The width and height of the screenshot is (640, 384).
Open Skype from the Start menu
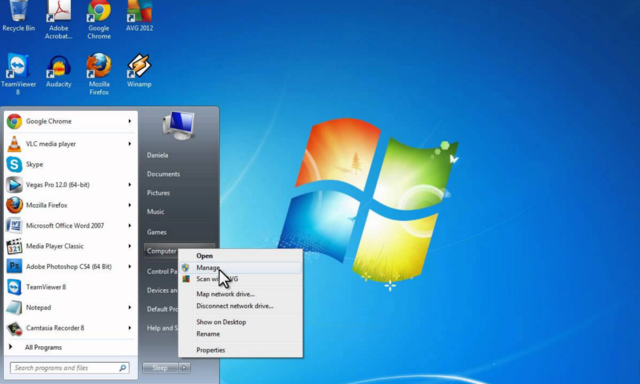(70, 164)
